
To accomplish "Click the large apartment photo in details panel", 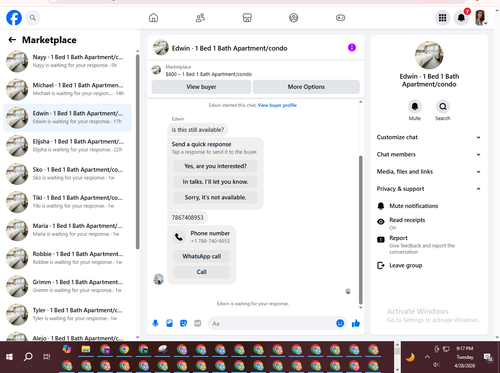I will (x=429, y=55).
